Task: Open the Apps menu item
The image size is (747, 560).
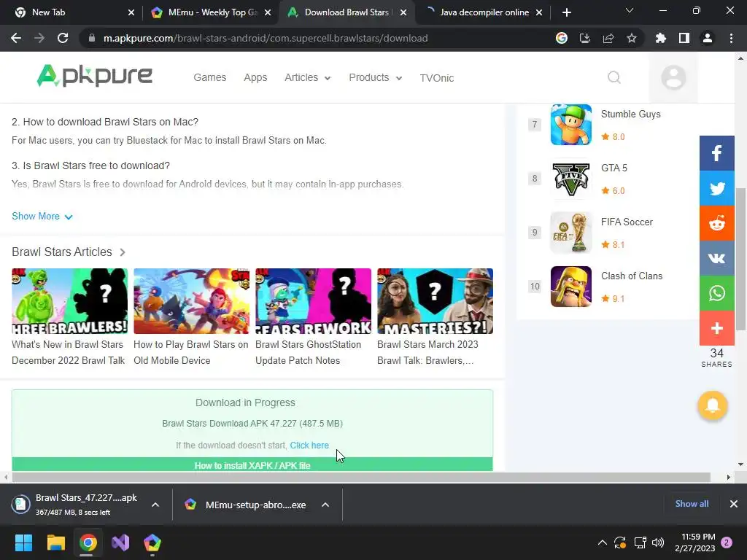Action: click(255, 77)
